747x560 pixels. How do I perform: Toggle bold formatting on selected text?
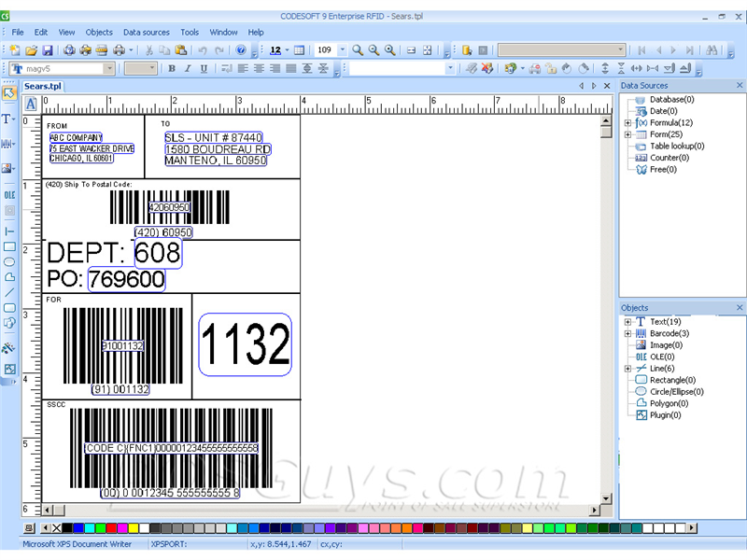pos(173,68)
